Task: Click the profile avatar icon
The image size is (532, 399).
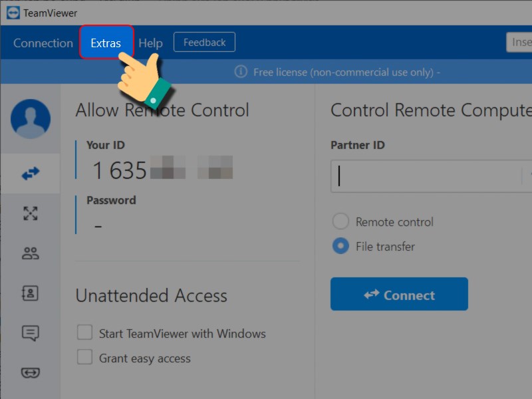Action: click(30, 120)
